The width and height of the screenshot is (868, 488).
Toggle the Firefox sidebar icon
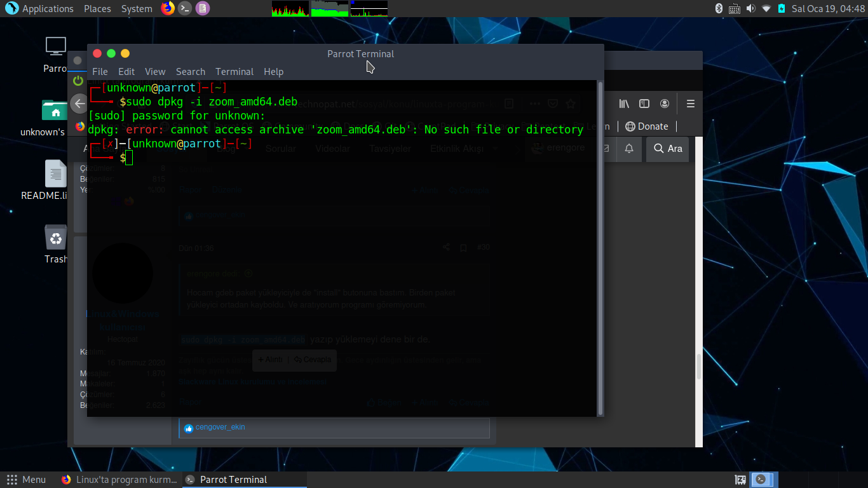[644, 104]
